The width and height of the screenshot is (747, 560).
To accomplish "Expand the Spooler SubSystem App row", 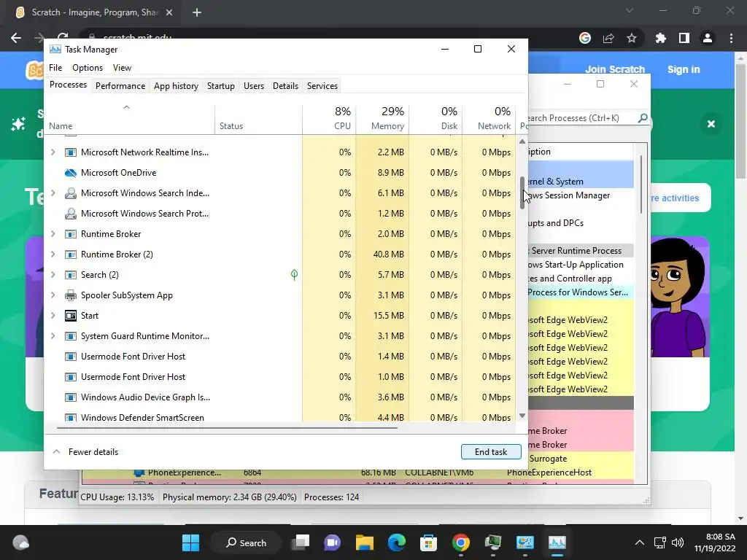I will click(53, 295).
